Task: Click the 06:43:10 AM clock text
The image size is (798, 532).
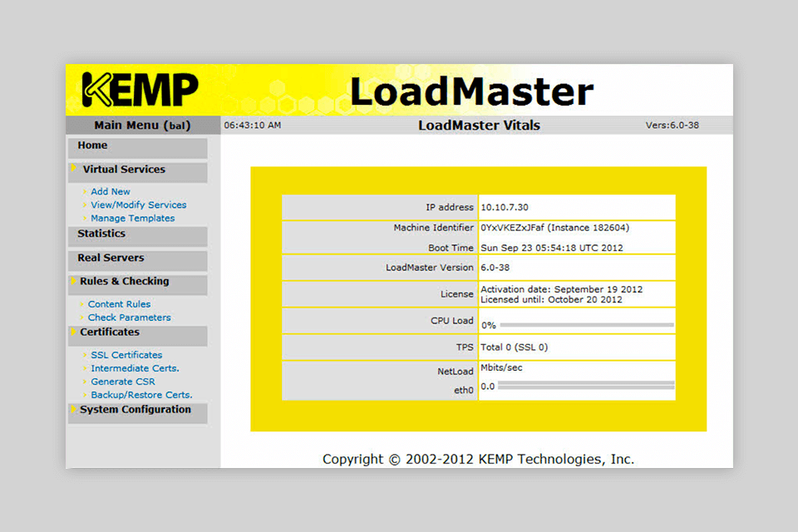Action: click(253, 126)
